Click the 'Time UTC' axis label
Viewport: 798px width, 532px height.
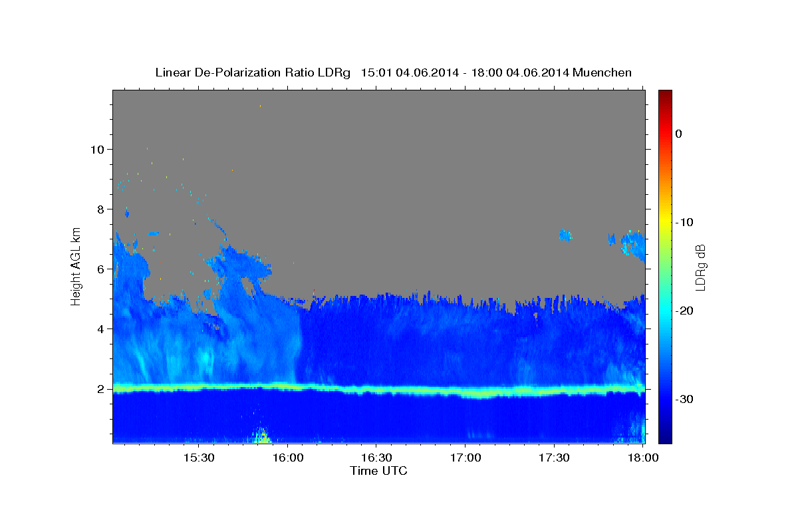tap(378, 471)
